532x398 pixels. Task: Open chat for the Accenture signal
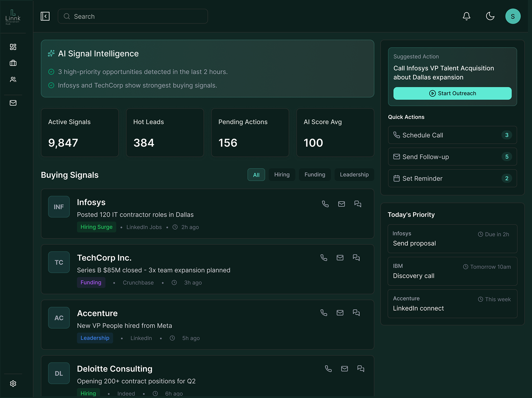point(356,313)
